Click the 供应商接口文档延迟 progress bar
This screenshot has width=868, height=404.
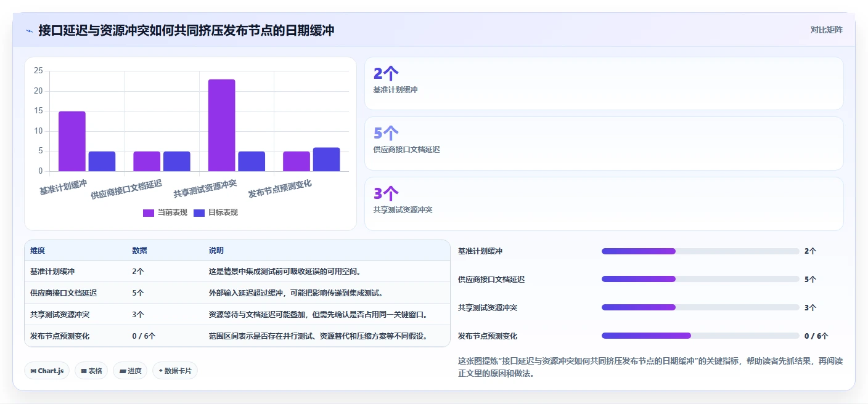tap(700, 279)
